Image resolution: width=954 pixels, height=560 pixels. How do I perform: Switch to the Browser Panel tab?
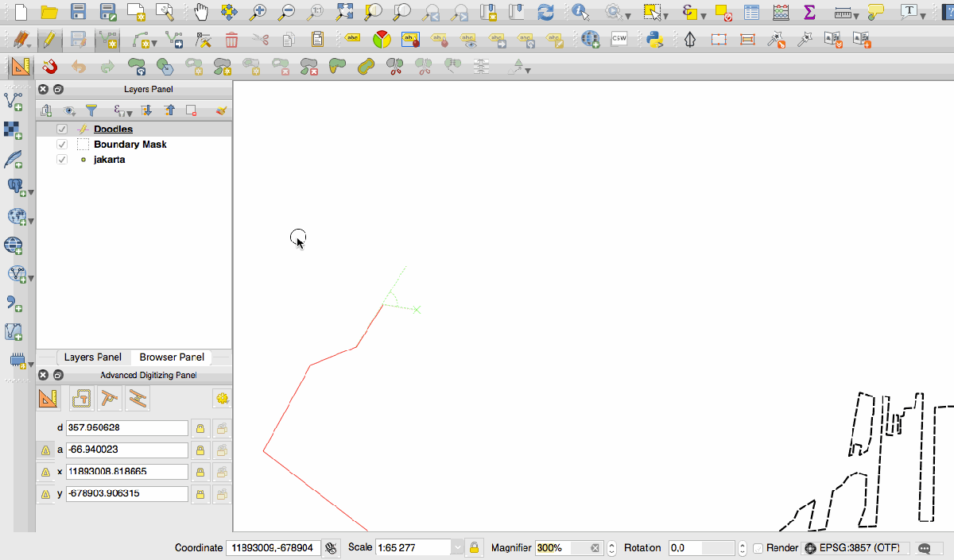coord(172,357)
